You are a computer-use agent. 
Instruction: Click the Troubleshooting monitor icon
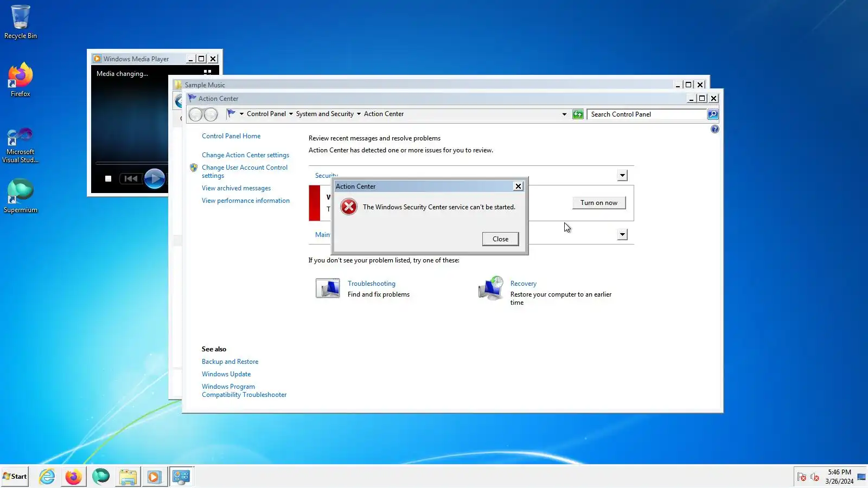point(328,288)
